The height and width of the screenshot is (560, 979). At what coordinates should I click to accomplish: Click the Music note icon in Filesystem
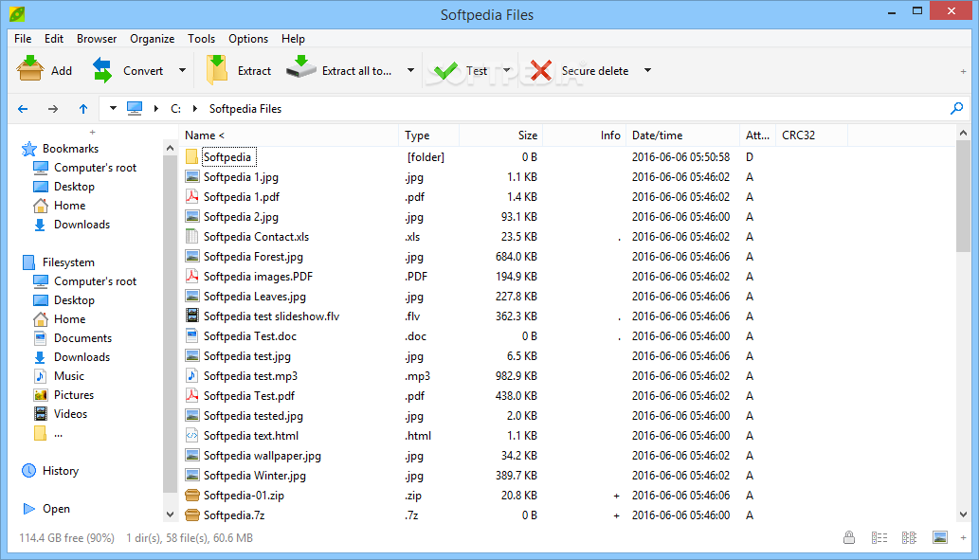click(40, 376)
